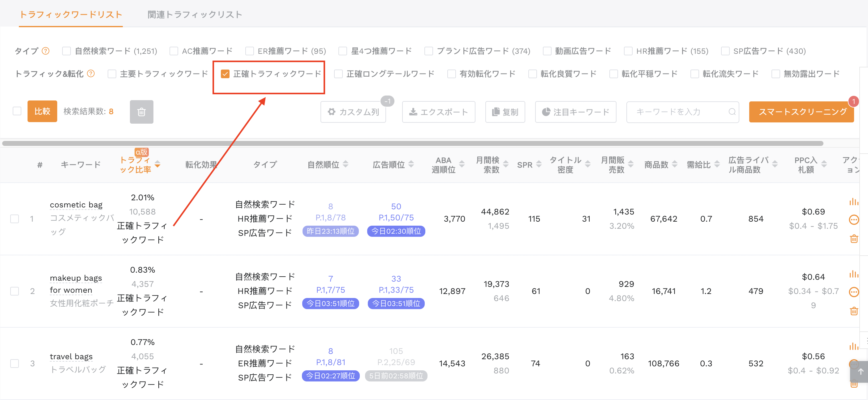Click the スマートスクリーニング button
Screen dimensions: 868x400
pyautogui.click(x=801, y=112)
